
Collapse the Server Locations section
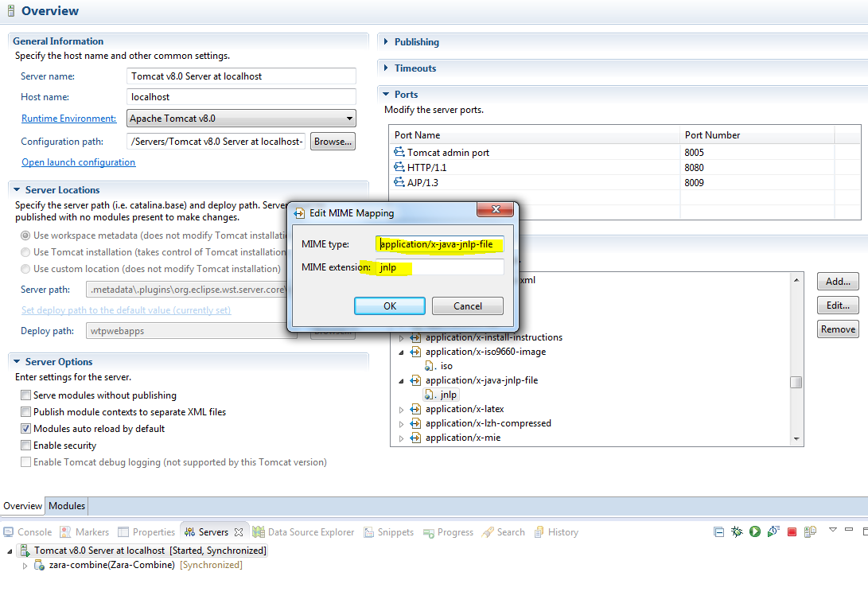(17, 189)
